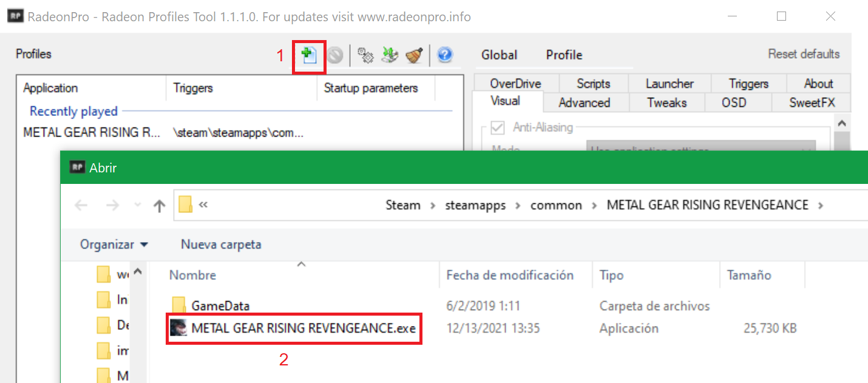This screenshot has width=868, height=383.
Task: Click Reset defaults
Action: pyautogui.click(x=804, y=54)
